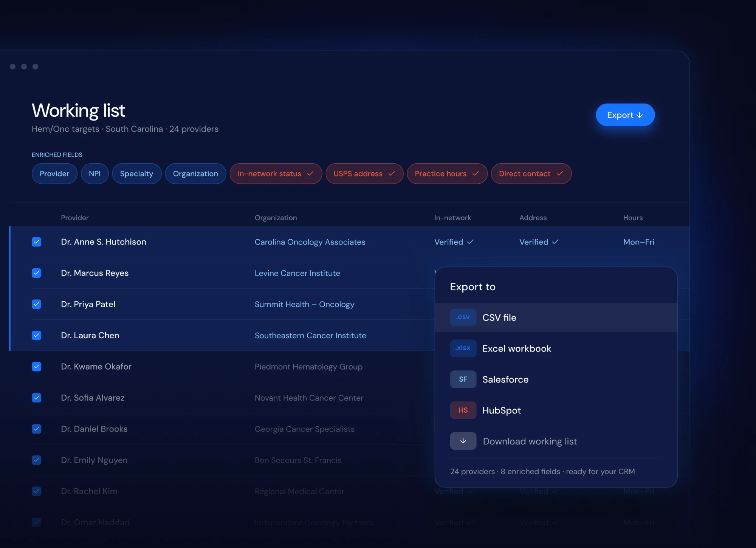This screenshot has height=548, width=756.
Task: Click the In-network column header
Action: [452, 218]
